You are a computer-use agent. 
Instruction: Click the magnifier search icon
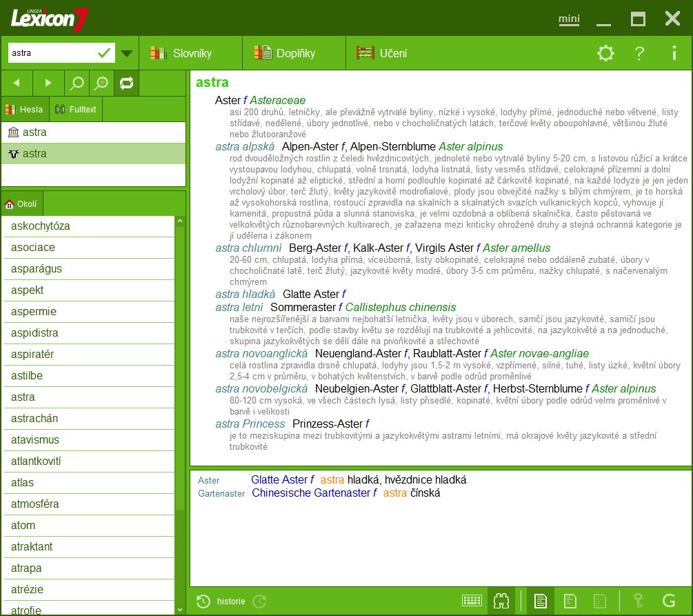[x=77, y=83]
